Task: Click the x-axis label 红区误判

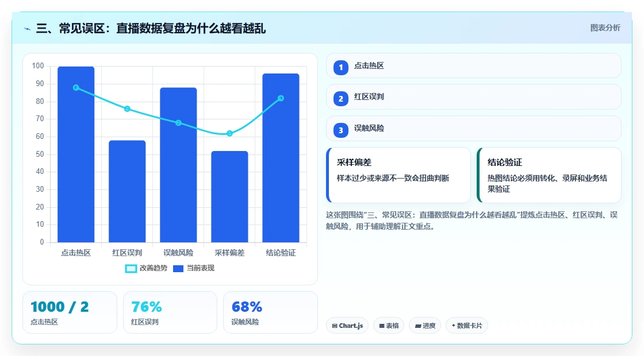Action: point(127,253)
